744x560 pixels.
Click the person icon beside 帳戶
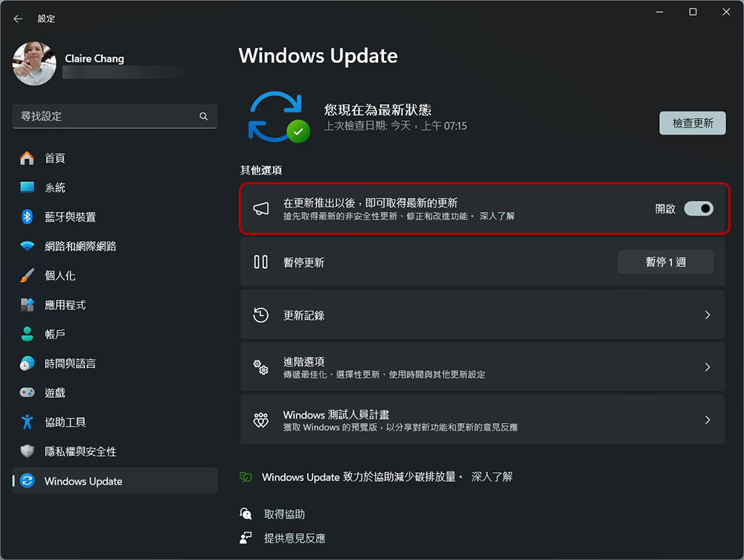pos(27,334)
